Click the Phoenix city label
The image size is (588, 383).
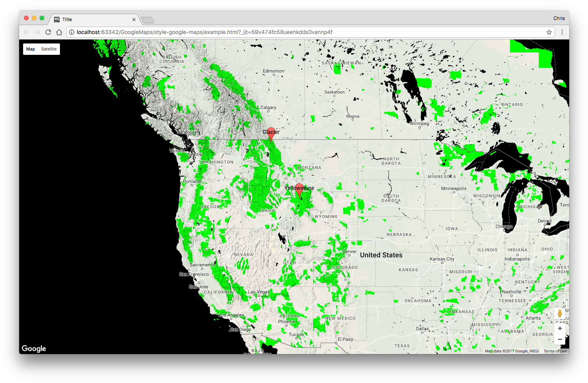pyautogui.click(x=286, y=322)
